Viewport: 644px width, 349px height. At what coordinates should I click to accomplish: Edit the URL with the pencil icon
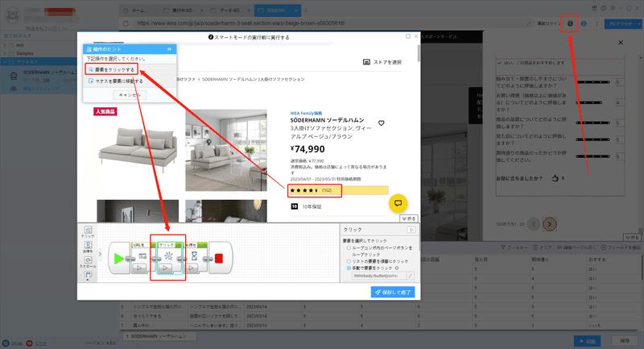click(x=529, y=23)
